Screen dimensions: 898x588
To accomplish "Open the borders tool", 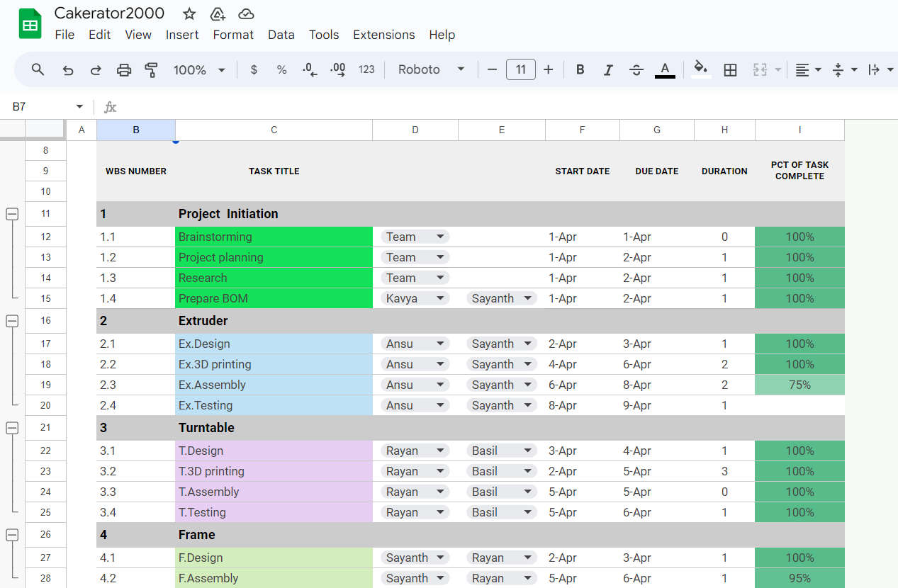I will pos(730,69).
